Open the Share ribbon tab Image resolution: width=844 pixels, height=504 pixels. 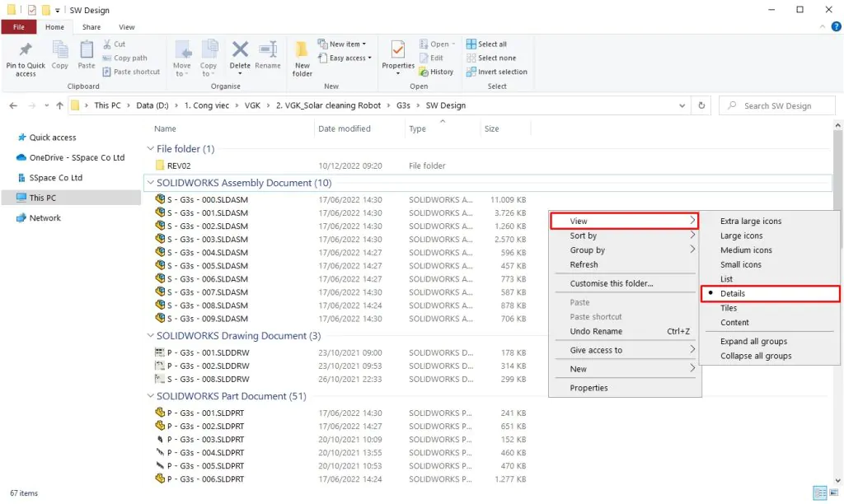pos(91,27)
